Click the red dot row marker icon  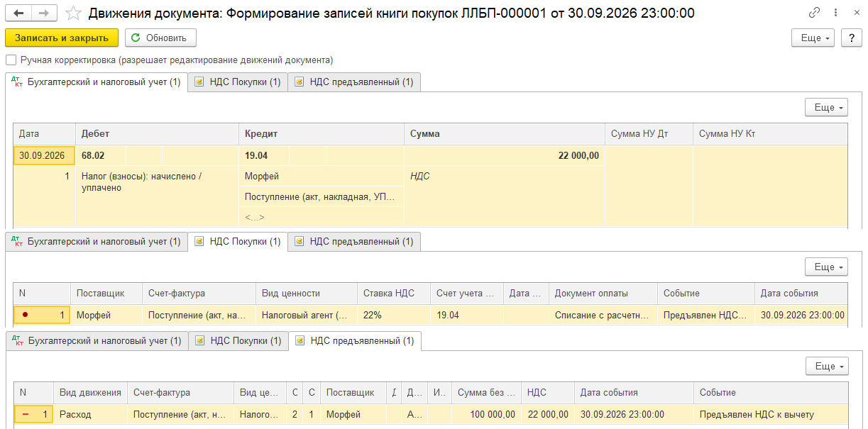26,315
